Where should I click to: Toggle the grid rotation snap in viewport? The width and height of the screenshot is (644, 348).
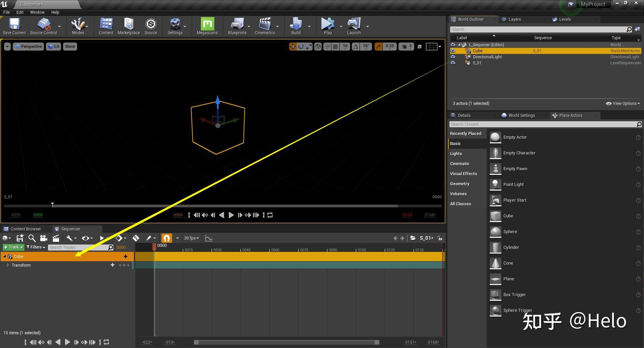click(x=356, y=47)
